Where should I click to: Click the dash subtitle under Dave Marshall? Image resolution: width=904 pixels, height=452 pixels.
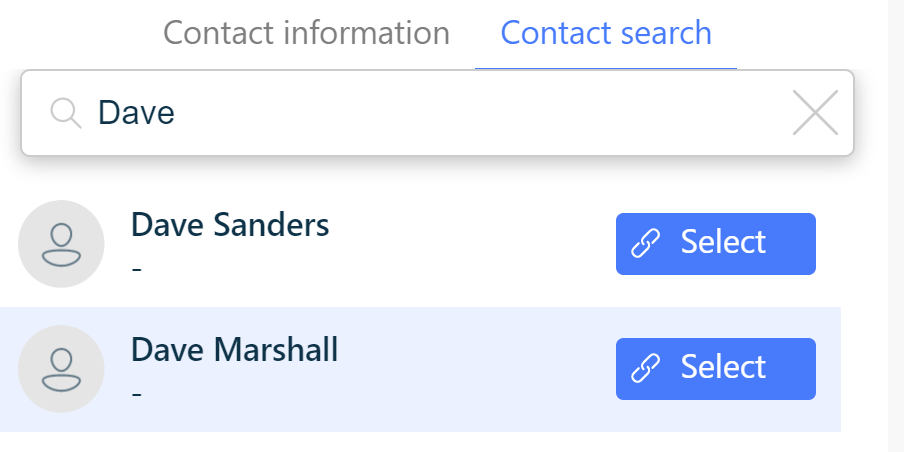click(x=137, y=394)
